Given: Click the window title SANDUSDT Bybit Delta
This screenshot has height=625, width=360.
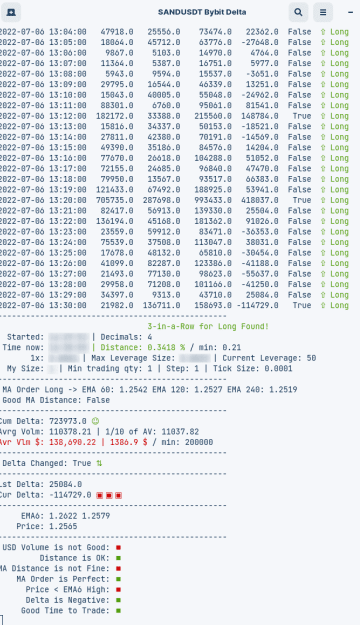Looking at the screenshot, I should 202,12.
